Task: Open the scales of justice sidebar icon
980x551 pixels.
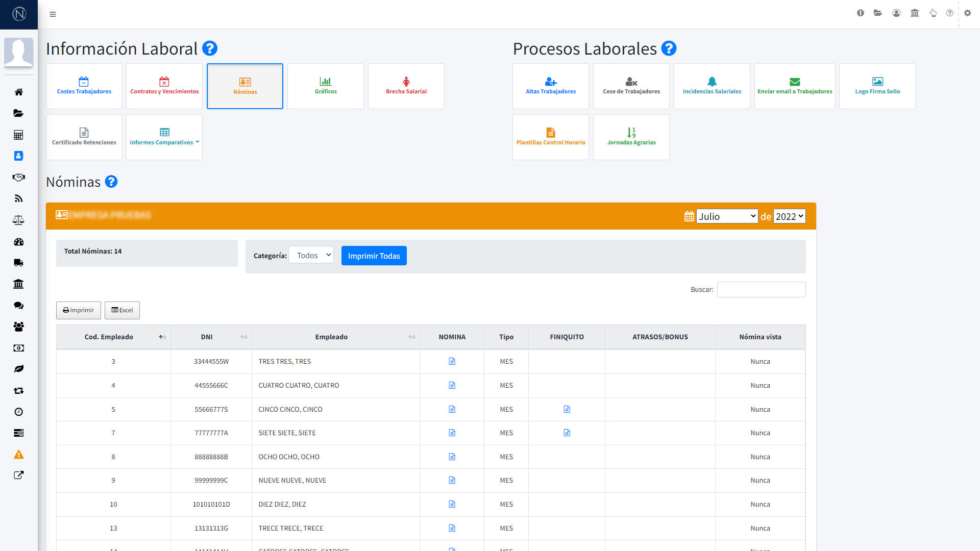Action: coord(19,220)
